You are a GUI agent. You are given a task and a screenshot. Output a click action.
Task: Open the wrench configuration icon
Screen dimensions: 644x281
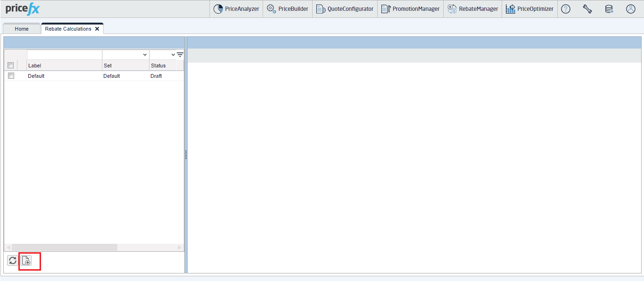click(587, 9)
